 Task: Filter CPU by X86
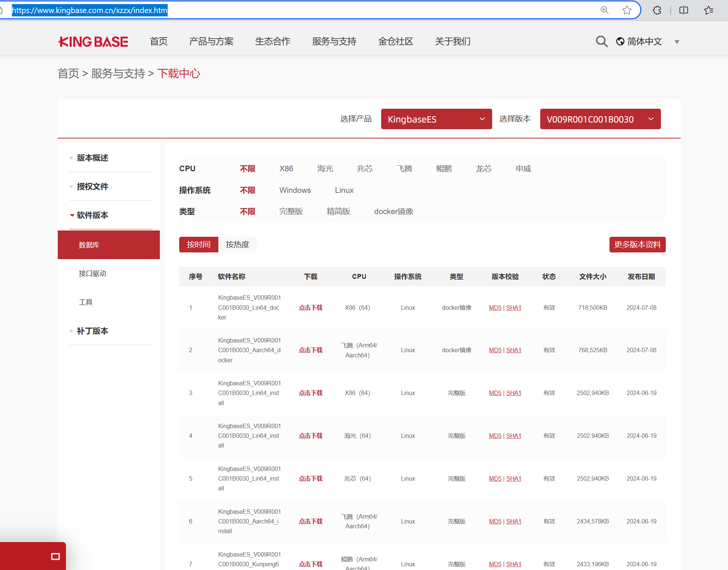click(286, 169)
